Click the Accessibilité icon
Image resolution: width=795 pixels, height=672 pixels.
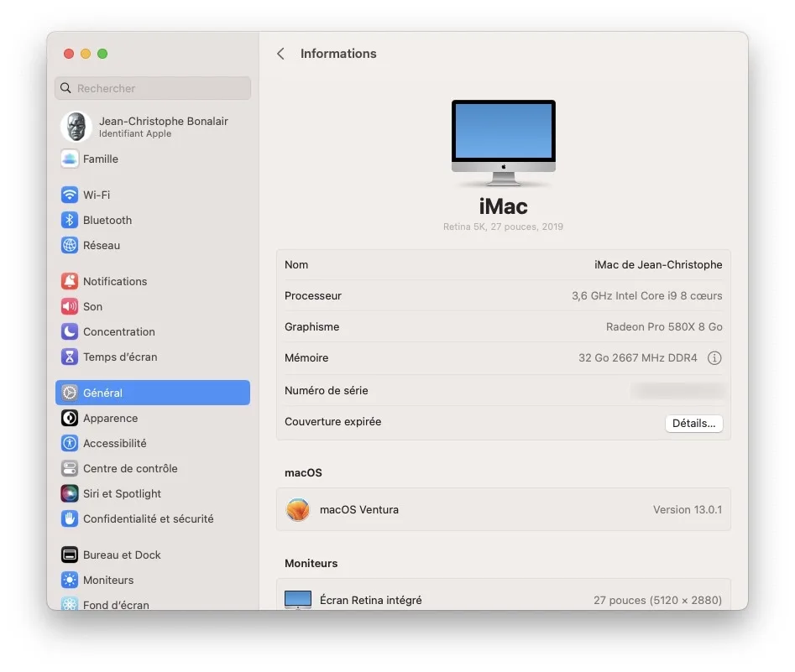tap(70, 444)
